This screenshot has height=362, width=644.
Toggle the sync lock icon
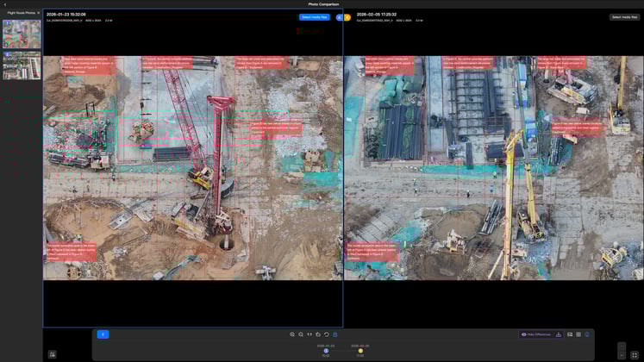tap(335, 334)
